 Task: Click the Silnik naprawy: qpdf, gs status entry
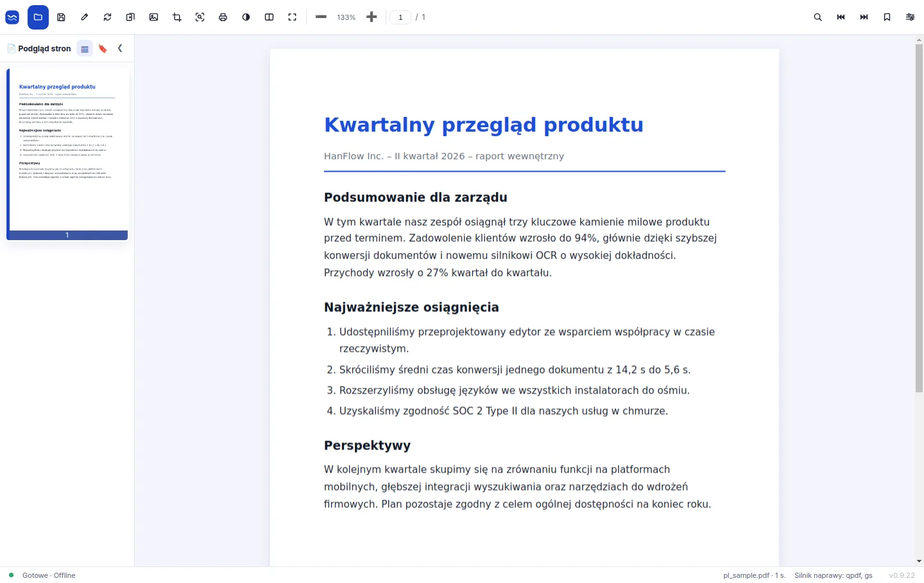click(x=833, y=575)
